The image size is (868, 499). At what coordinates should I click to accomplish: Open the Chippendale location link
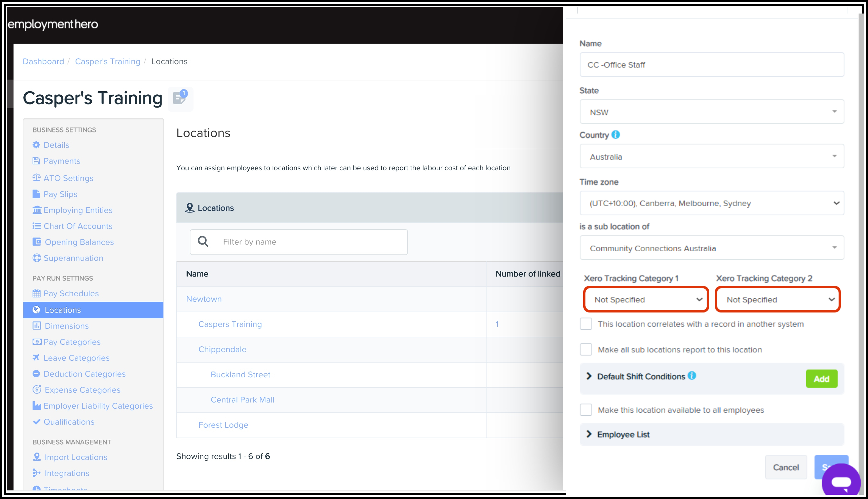[222, 349]
